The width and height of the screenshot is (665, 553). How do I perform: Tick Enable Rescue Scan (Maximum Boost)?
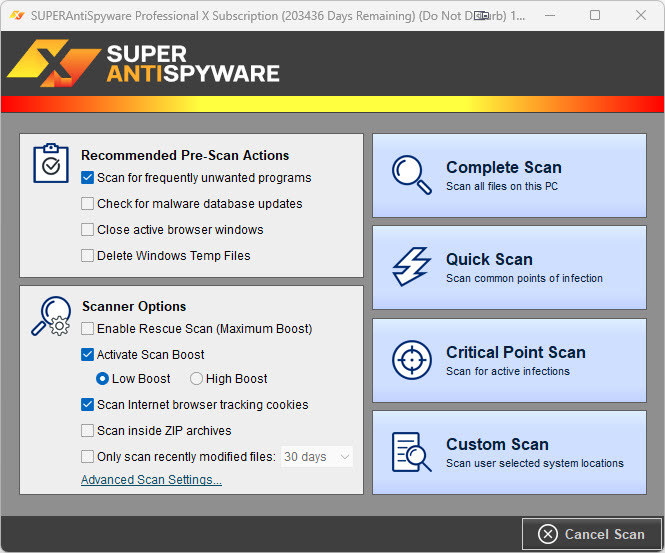pos(88,329)
